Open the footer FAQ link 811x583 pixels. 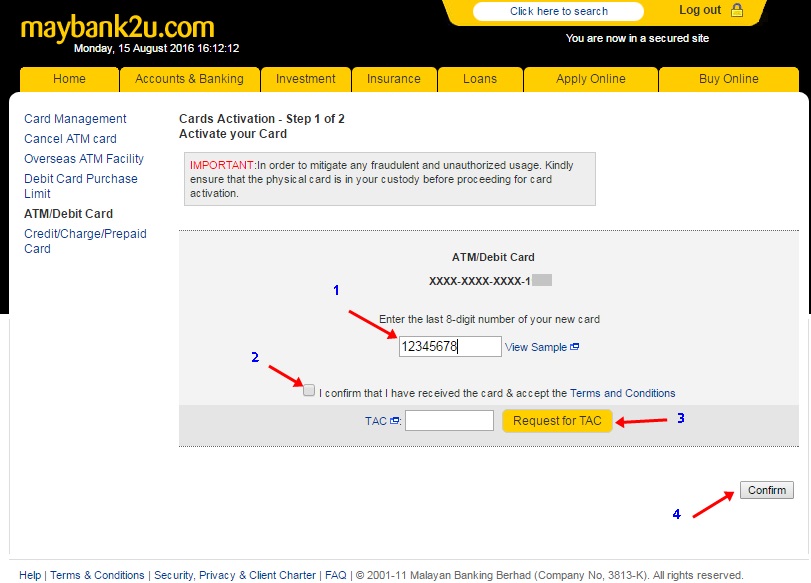[x=336, y=575]
